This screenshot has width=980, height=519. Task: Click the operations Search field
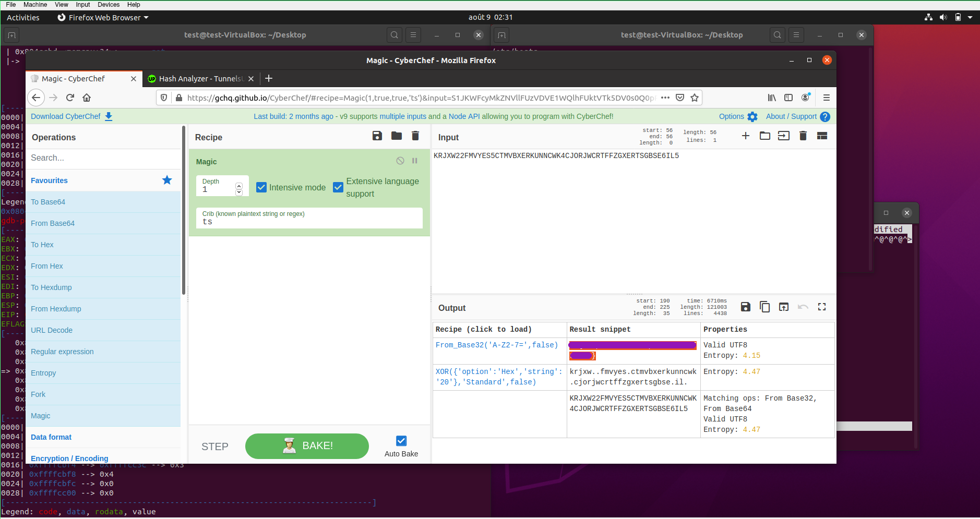pos(104,158)
